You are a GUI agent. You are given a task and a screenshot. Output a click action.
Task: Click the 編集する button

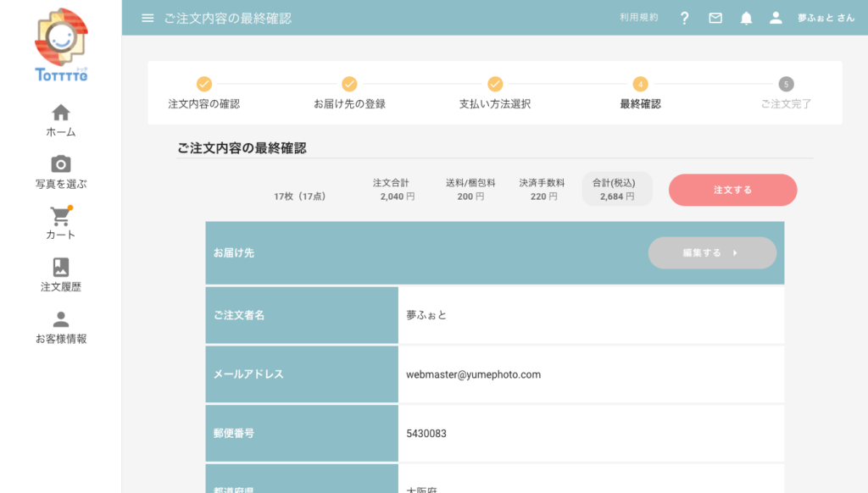[x=712, y=253]
